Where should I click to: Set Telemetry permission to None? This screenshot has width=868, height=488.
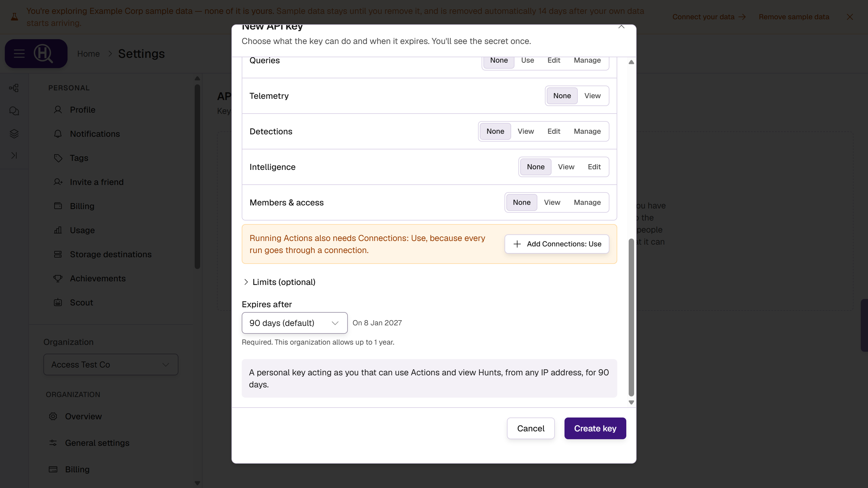[562, 96]
